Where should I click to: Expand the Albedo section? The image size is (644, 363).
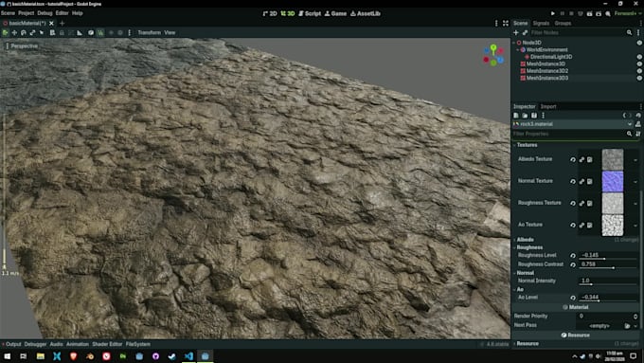point(526,240)
